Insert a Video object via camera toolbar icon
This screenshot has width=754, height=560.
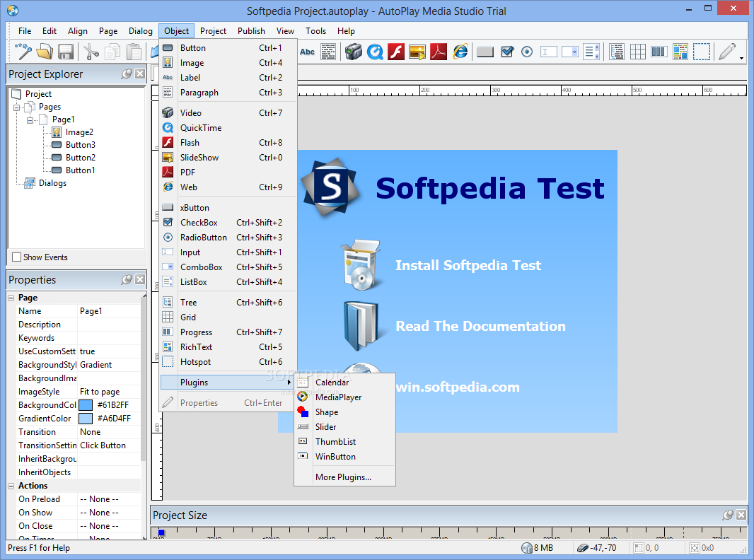(354, 52)
